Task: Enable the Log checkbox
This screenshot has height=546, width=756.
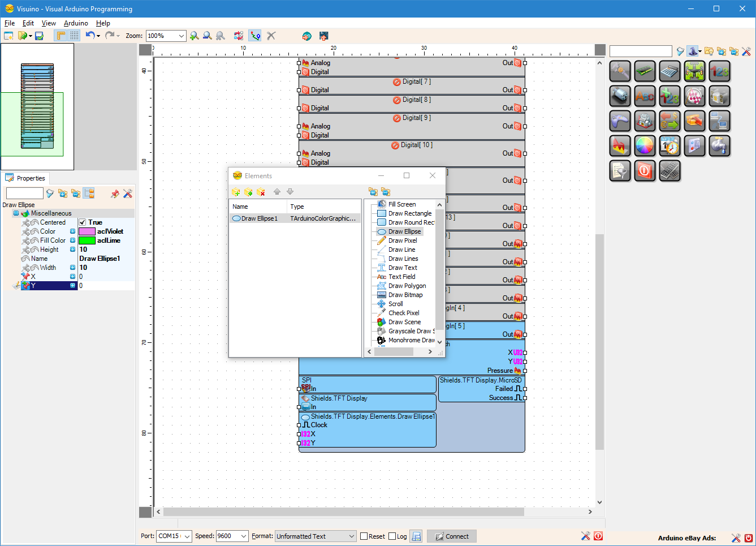Action: [392, 536]
